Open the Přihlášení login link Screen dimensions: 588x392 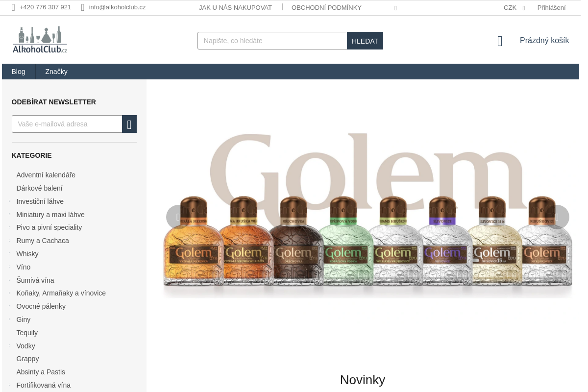(x=551, y=8)
